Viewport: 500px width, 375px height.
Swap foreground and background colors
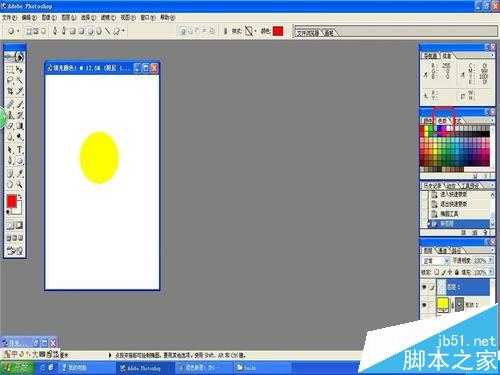20,197
